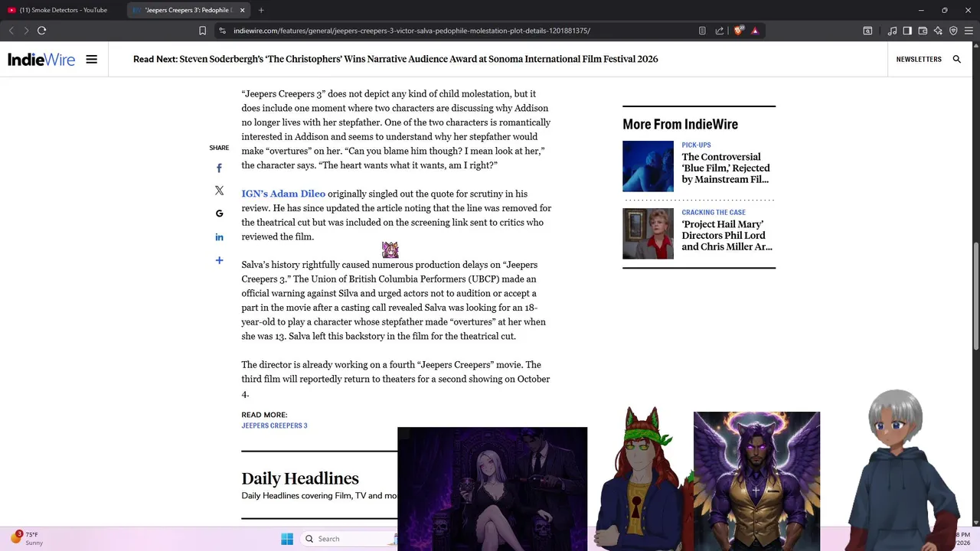Click the taskbar Search box
Viewport: 980px width, 551px height.
pyautogui.click(x=348, y=539)
